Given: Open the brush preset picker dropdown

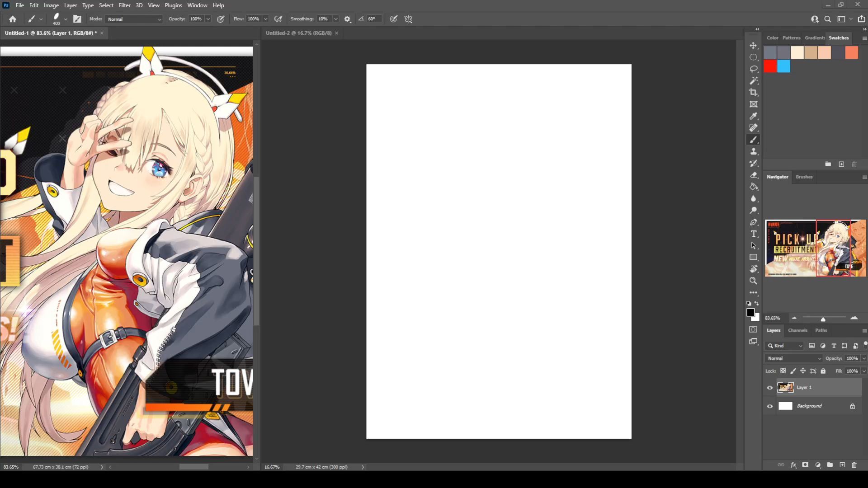Looking at the screenshot, I should point(66,19).
